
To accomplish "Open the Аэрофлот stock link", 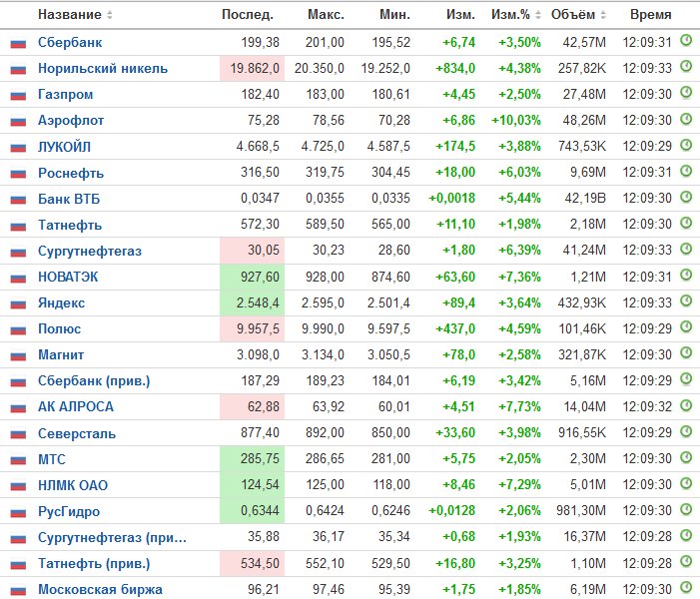I will point(71,120).
